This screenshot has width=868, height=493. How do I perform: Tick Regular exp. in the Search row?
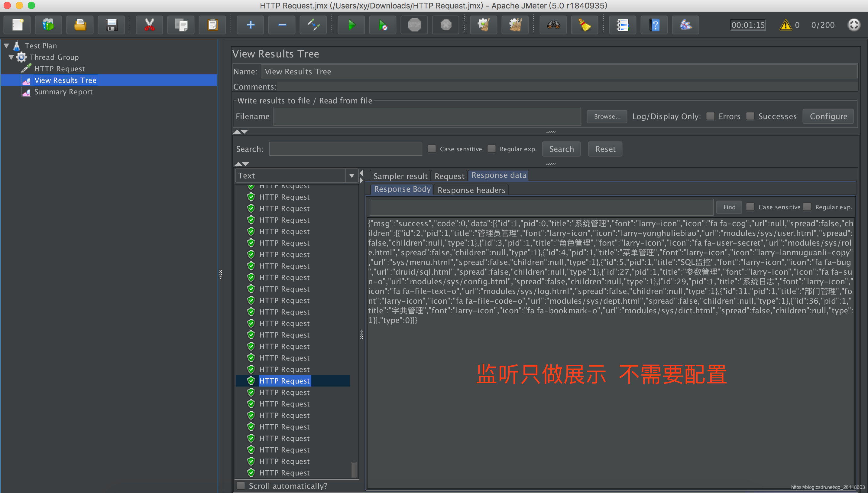[491, 149]
